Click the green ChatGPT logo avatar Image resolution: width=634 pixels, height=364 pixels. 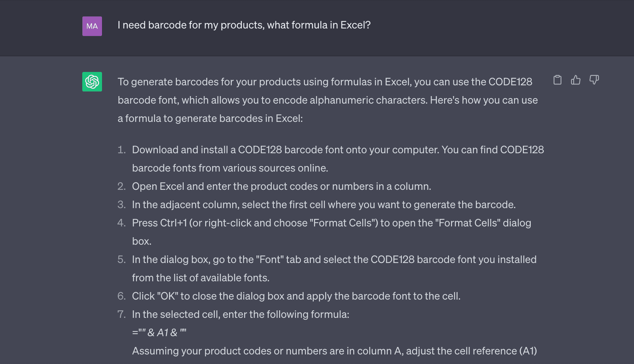point(92,82)
